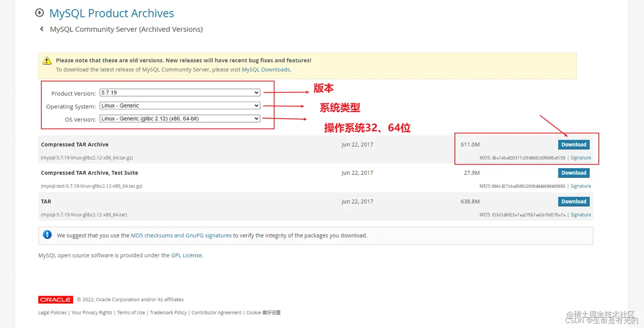Viewport: 644px width, 328px height.
Task: Click the 638.8M file size
Action: [470, 202]
